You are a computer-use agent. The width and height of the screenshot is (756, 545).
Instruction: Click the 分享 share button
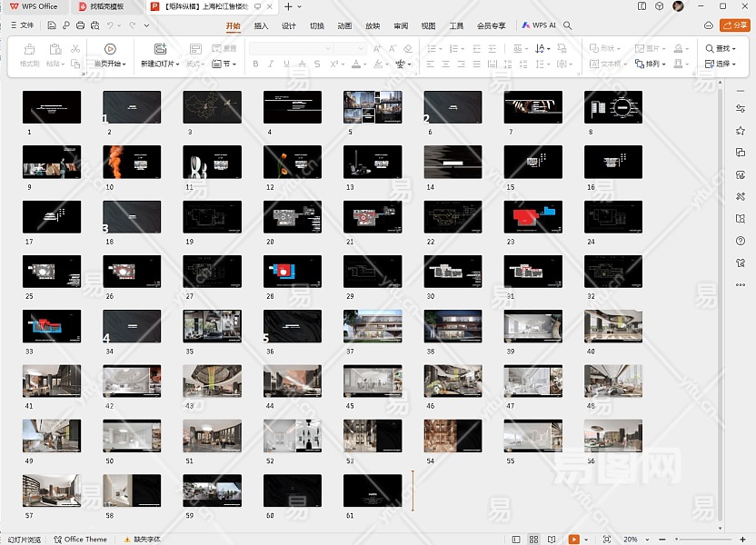tap(734, 25)
